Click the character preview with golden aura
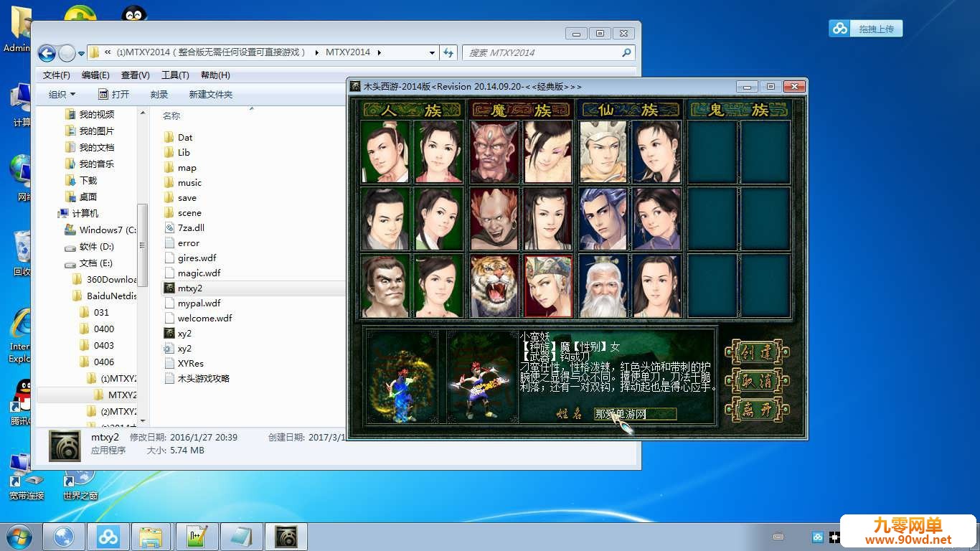 click(402, 376)
